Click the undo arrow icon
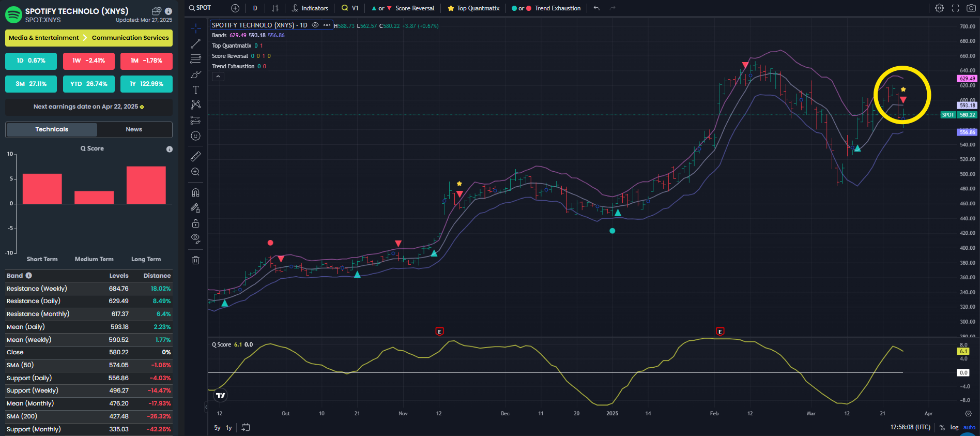This screenshot has height=436, width=980. 596,8
